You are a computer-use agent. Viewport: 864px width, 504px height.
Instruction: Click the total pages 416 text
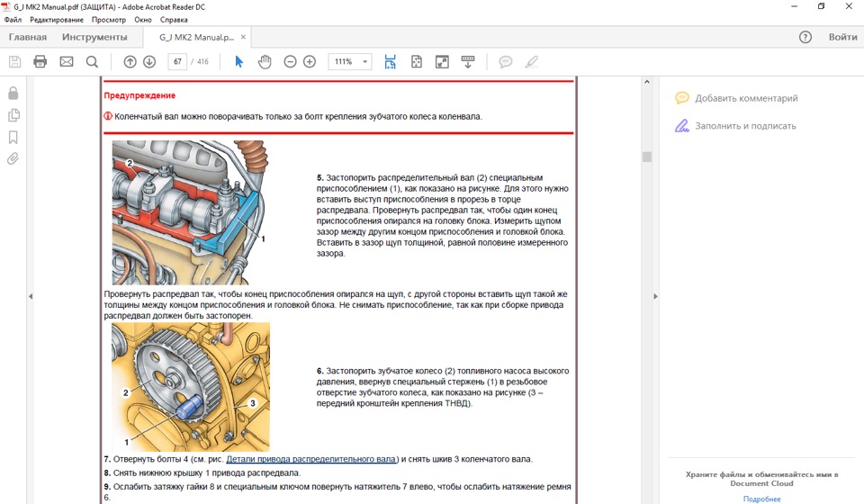(202, 62)
